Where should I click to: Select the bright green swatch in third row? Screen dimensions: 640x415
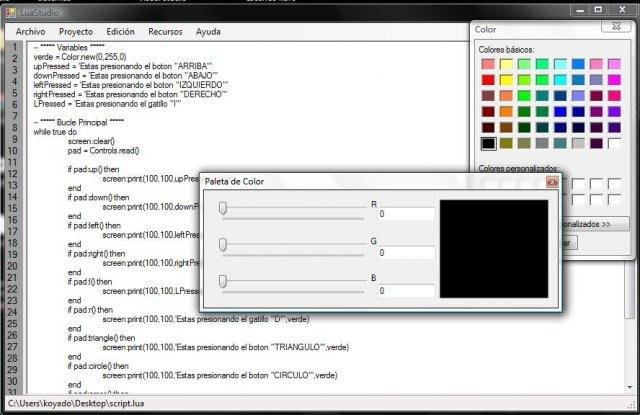click(524, 95)
